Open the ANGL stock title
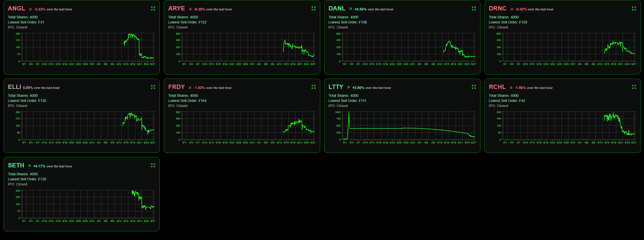The width and height of the screenshot is (644, 240). (x=17, y=8)
